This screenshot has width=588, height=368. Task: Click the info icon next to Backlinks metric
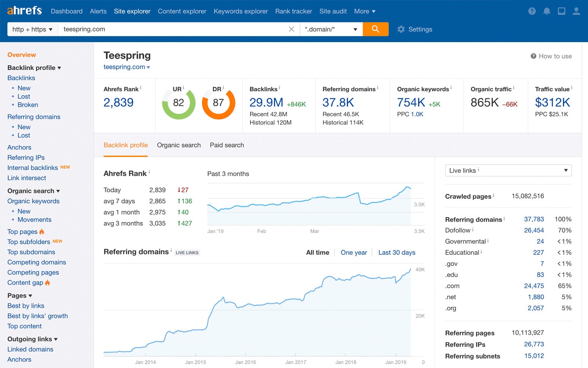[x=279, y=87]
